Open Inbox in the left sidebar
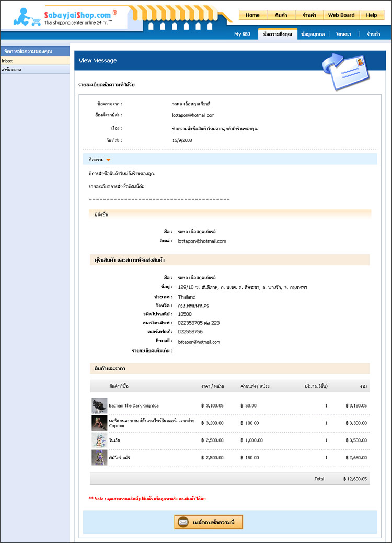The image size is (392, 543). coord(7,61)
